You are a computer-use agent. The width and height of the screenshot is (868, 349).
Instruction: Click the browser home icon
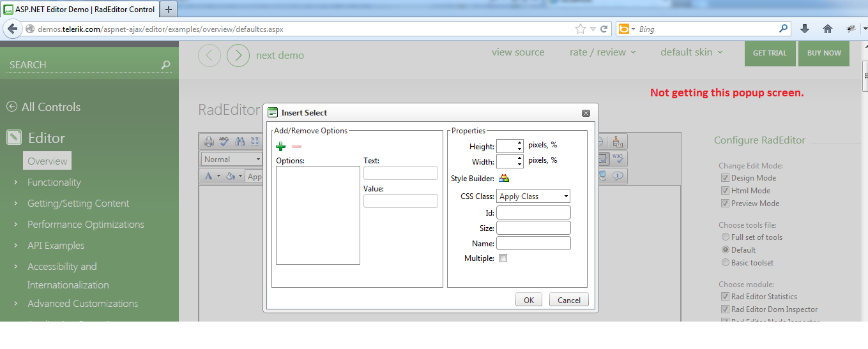[x=828, y=29]
